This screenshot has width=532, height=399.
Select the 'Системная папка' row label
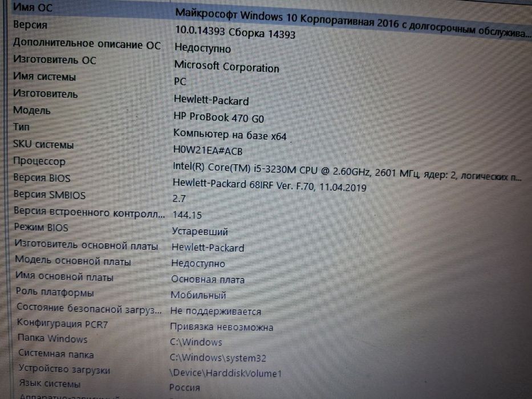56,354
